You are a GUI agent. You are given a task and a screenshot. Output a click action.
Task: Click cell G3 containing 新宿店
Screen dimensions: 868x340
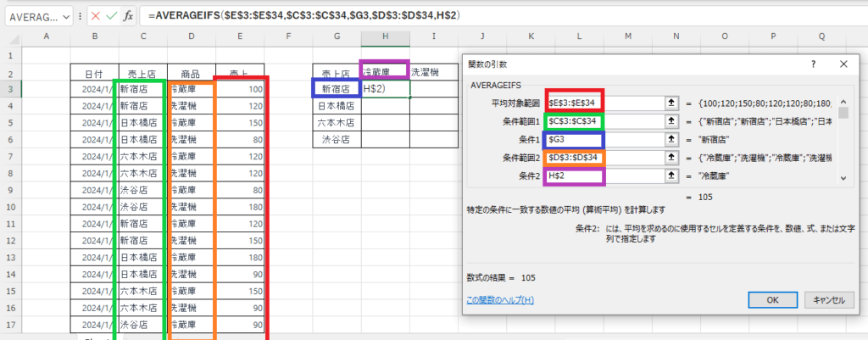(337, 88)
